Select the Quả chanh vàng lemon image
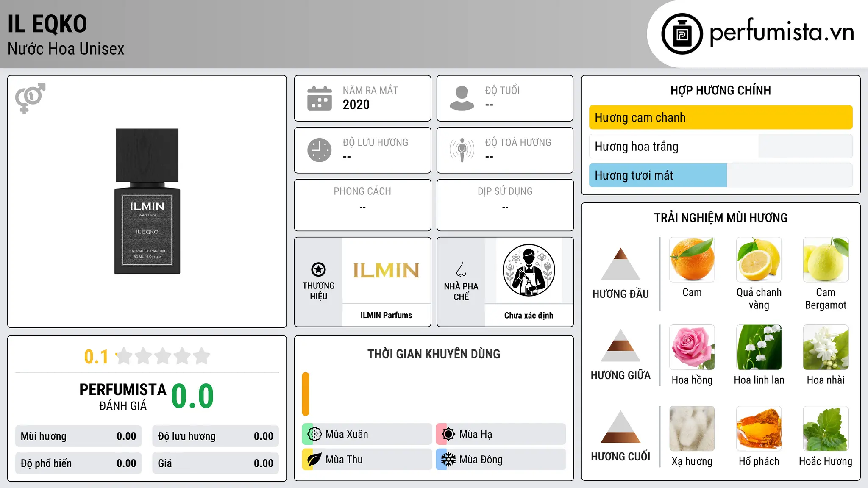This screenshot has width=868, height=488. tap(759, 260)
